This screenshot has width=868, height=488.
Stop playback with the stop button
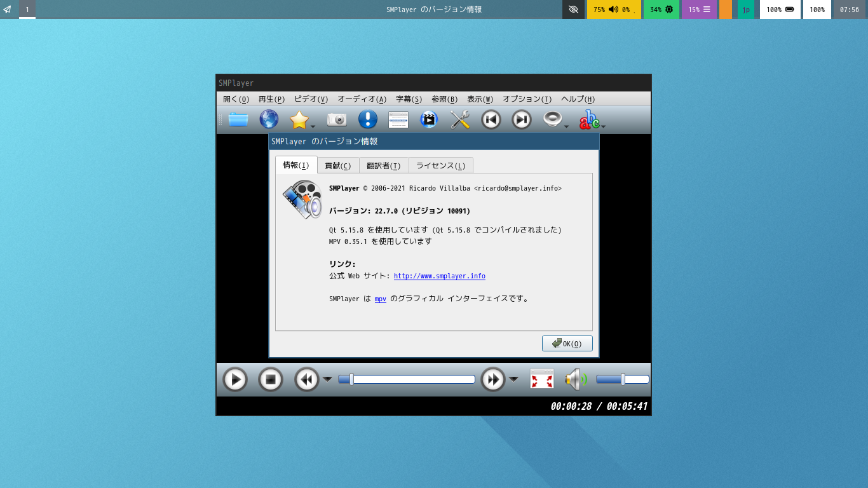click(271, 380)
